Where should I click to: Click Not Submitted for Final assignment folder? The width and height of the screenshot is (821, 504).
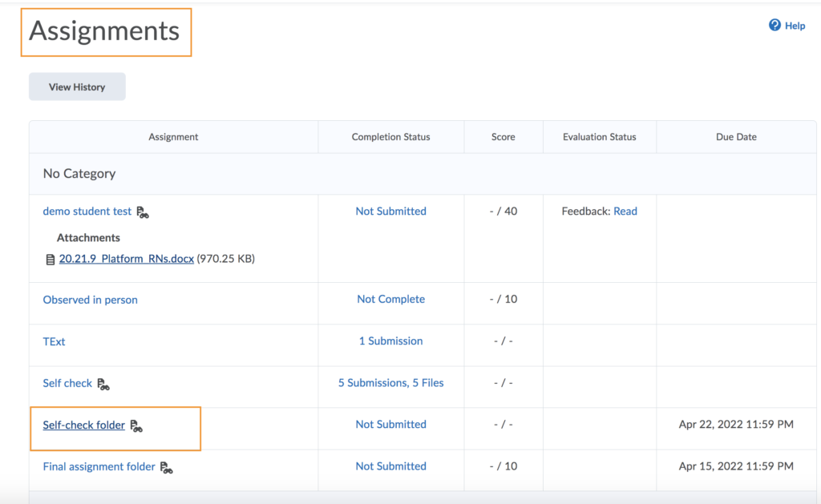point(390,466)
